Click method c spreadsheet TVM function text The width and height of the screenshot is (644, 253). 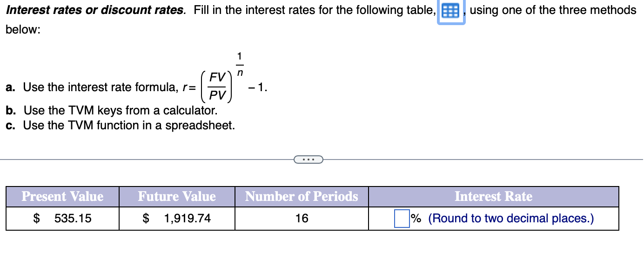tap(121, 126)
